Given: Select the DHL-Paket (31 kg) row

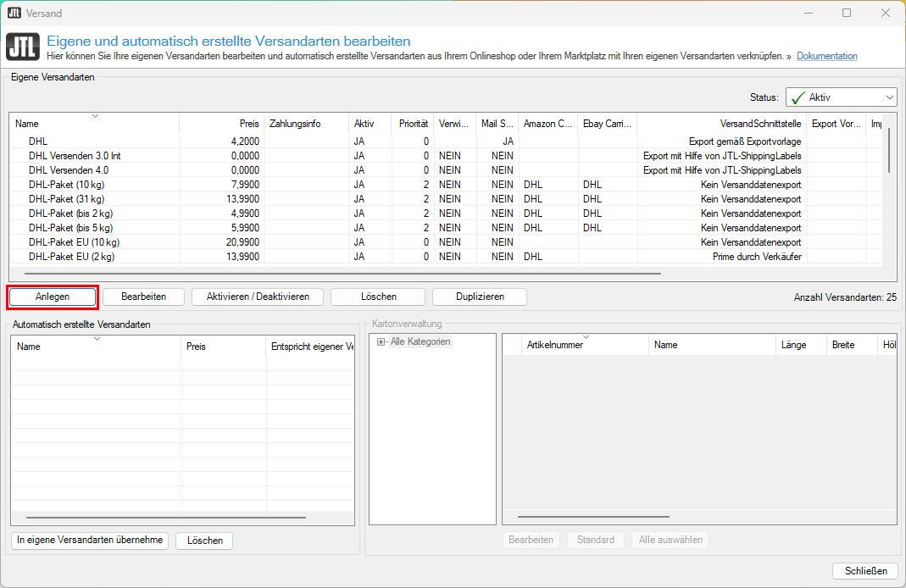Looking at the screenshot, I should coord(446,199).
